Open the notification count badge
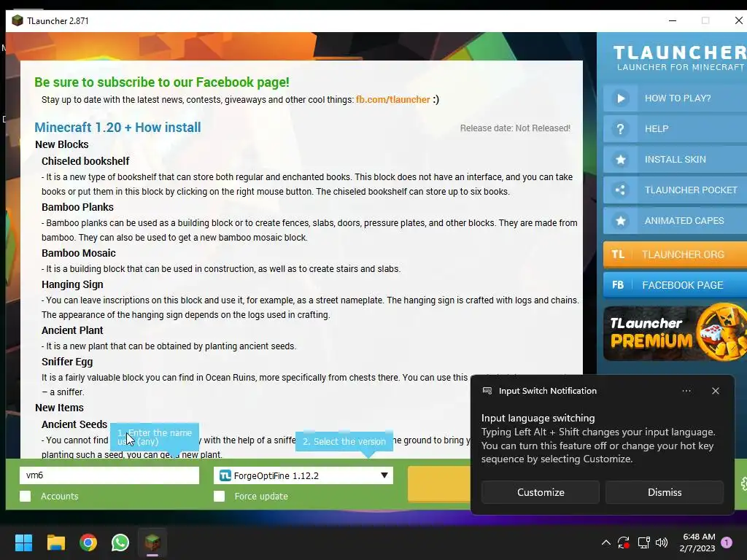747x560 pixels. coord(727,542)
